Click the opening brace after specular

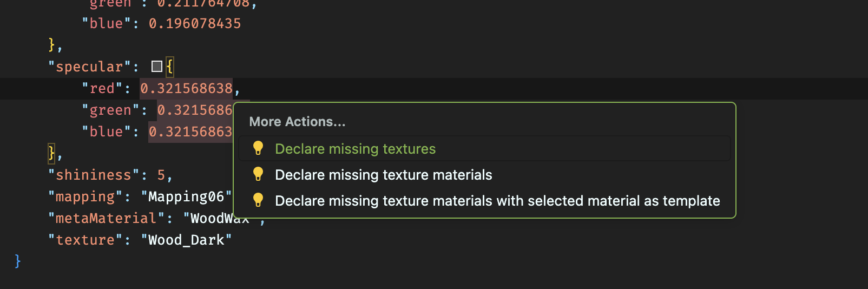[169, 67]
